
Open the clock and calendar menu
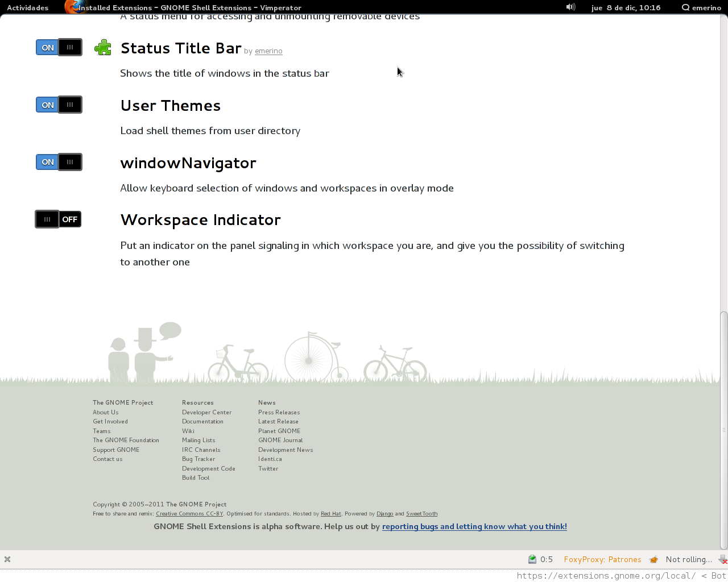626,7
